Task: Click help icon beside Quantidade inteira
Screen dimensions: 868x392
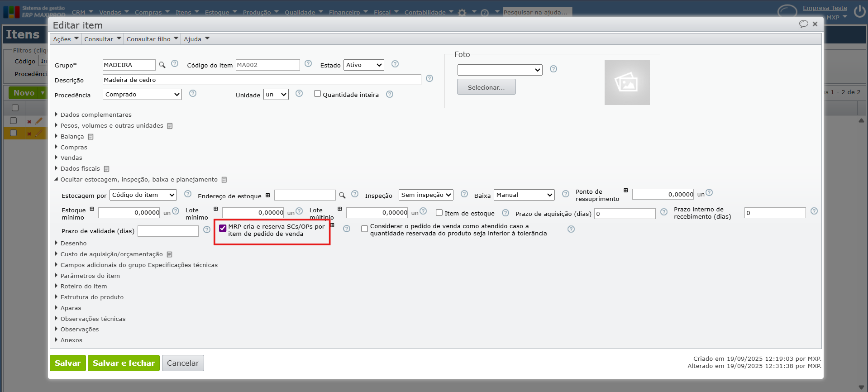Action: click(390, 95)
